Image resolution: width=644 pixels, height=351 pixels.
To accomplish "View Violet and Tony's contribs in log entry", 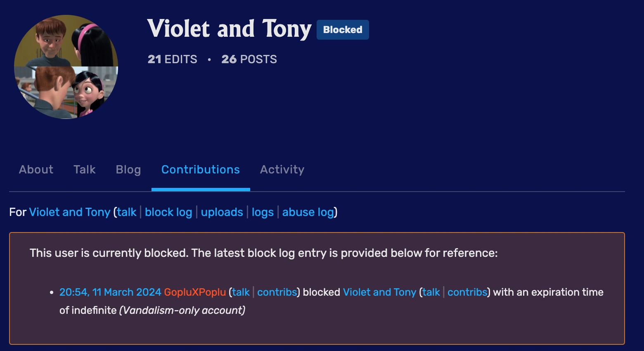I will coord(467,292).
